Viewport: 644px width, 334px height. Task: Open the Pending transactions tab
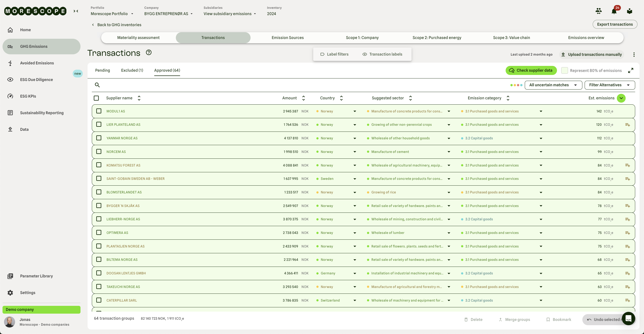(x=102, y=70)
